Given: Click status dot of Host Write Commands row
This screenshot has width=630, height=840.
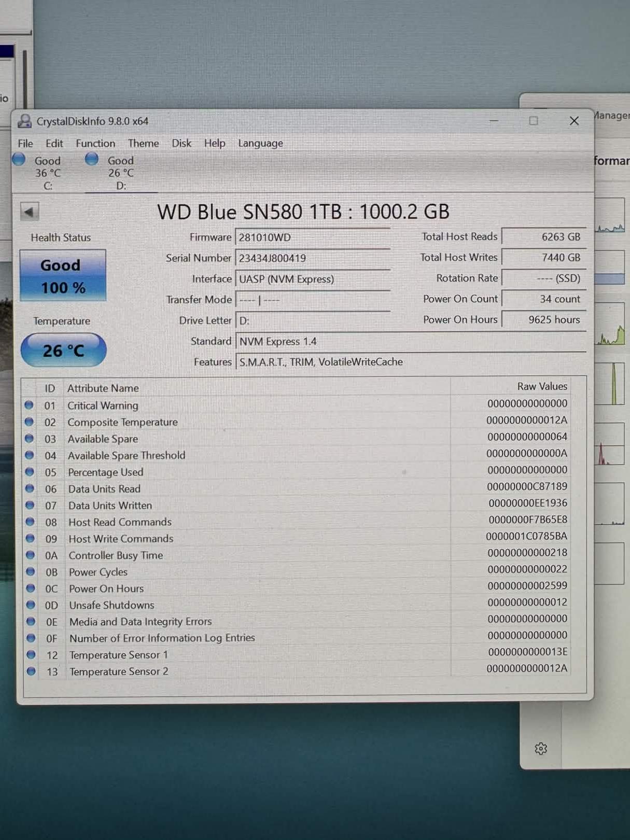Looking at the screenshot, I should 30,538.
